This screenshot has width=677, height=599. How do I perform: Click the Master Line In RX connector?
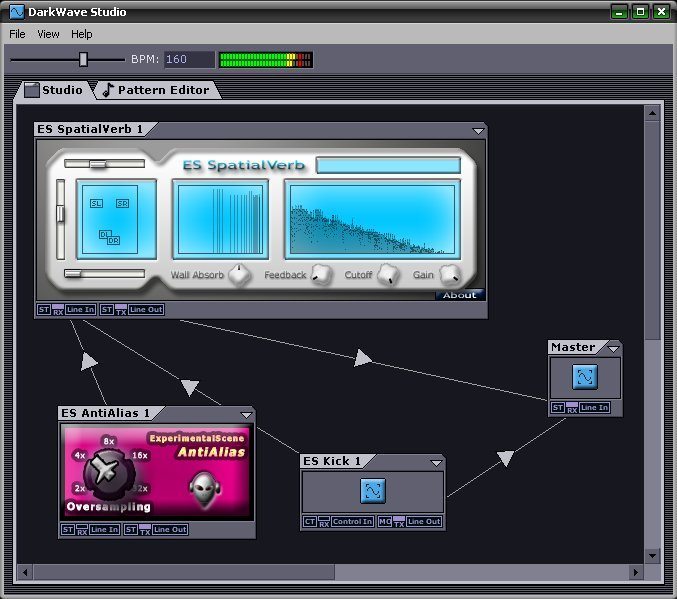tap(572, 408)
